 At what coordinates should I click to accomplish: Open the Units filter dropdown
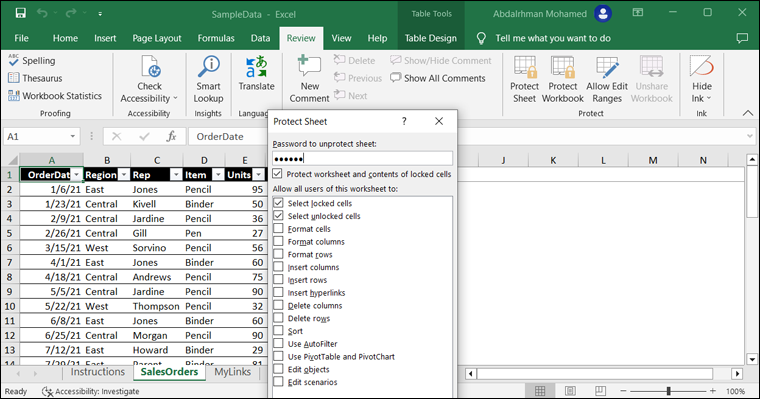[259, 175]
